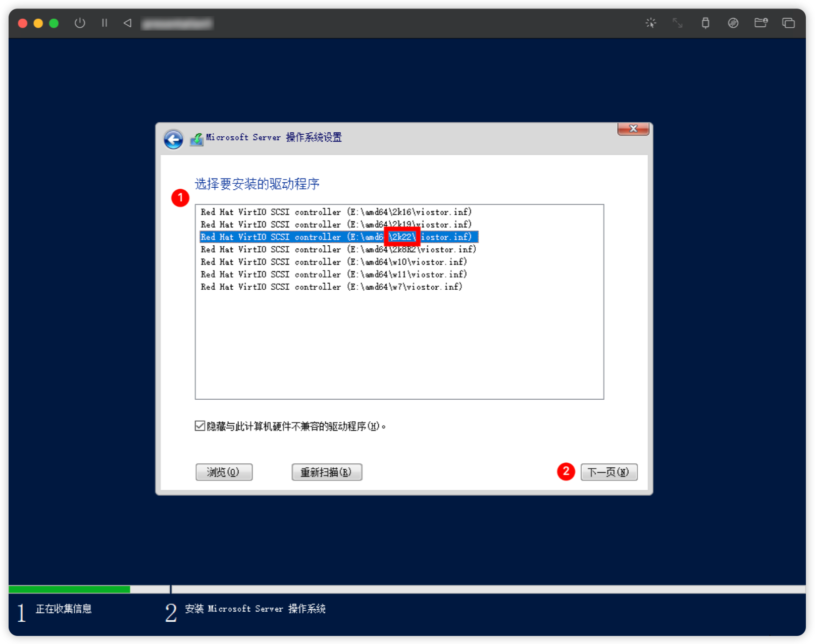This screenshot has height=644, width=815.
Task: Open the shared folder icon
Action: point(761,23)
